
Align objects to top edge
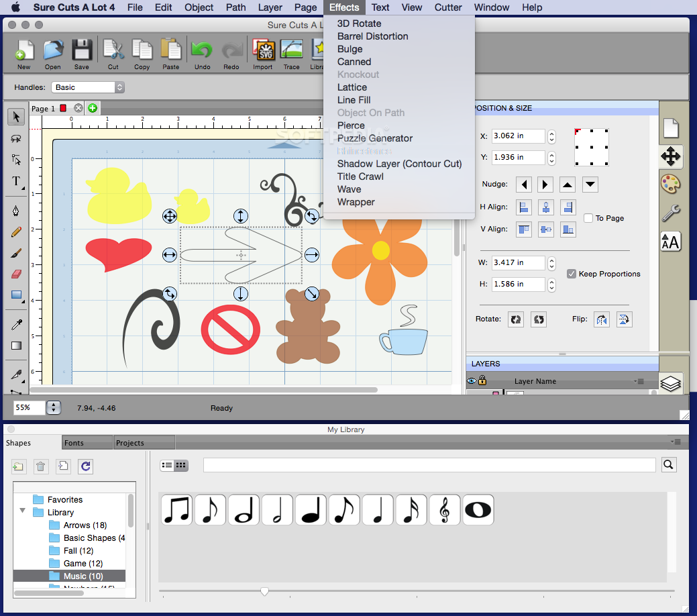click(x=524, y=229)
